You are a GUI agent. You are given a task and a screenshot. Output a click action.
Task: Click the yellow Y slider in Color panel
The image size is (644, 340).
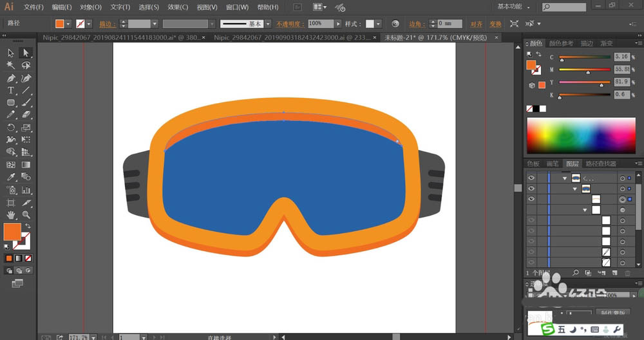click(585, 82)
